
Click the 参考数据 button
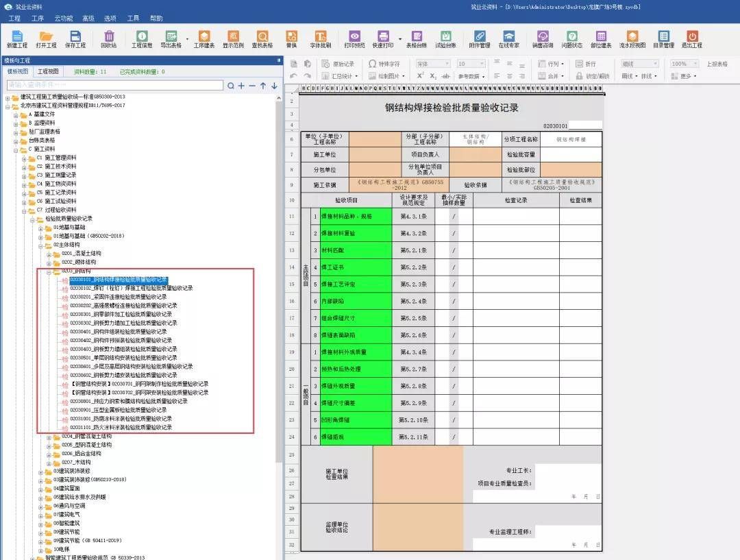(471, 75)
